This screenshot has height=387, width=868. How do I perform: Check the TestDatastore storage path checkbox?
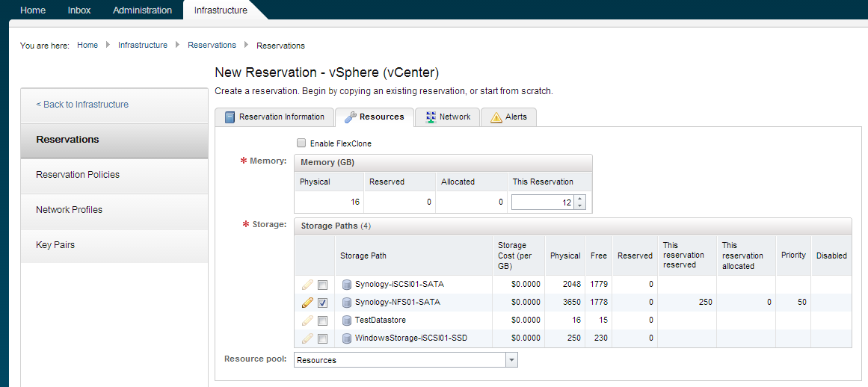322,321
